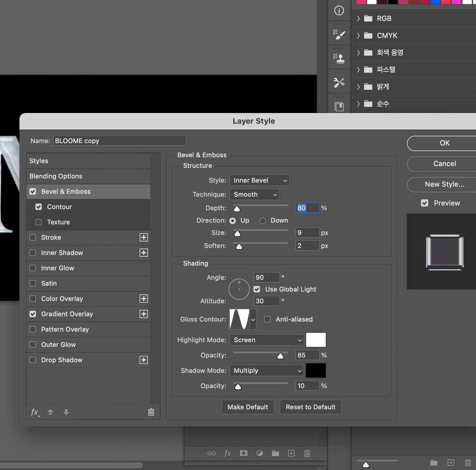Create new swatch plus icon

[451, 462]
